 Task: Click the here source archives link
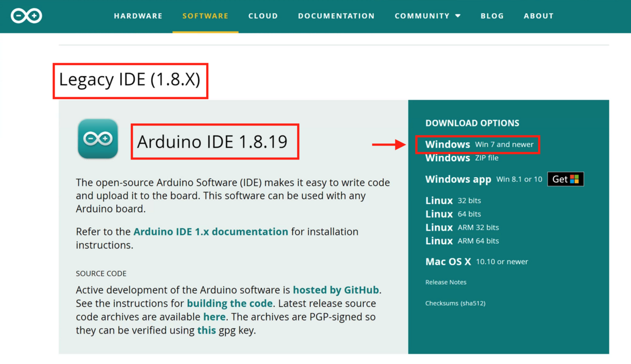coord(215,317)
